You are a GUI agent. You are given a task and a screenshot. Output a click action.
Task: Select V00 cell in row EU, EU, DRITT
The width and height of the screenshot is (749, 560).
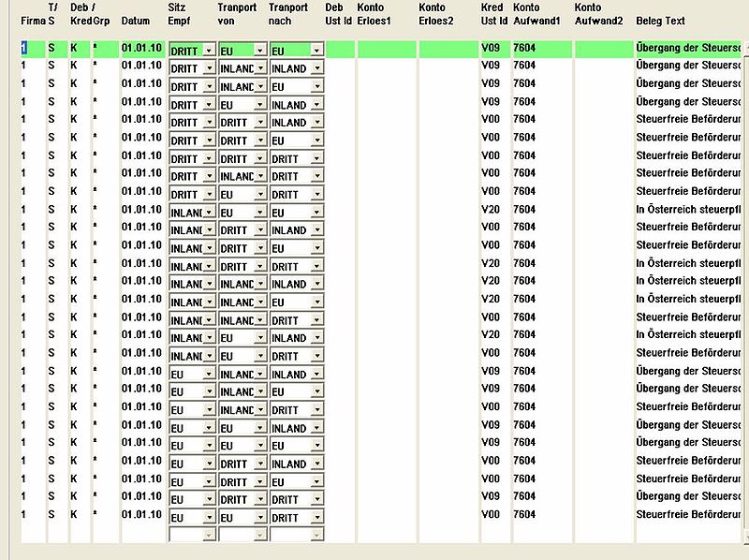coord(491,514)
